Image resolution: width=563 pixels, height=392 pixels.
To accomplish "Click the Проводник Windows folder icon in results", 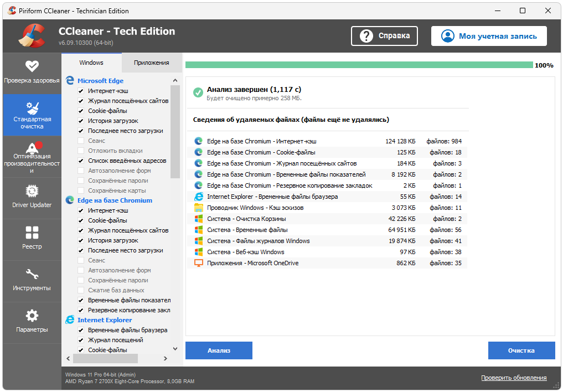I will click(199, 208).
